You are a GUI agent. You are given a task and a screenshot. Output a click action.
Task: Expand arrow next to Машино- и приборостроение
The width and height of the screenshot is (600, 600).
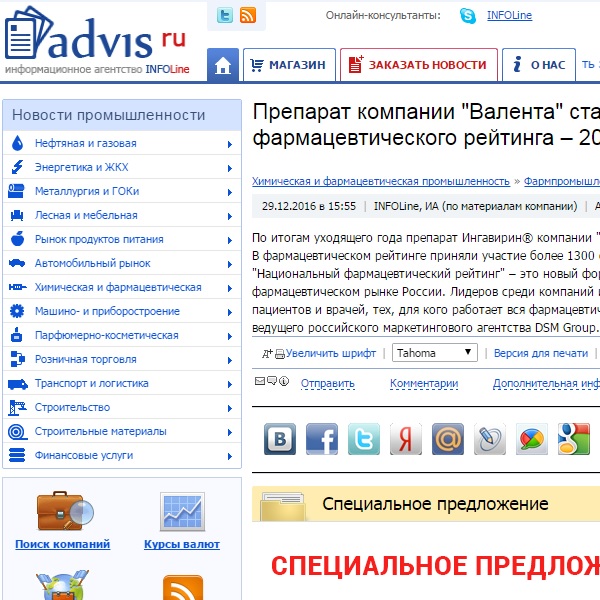click(230, 312)
